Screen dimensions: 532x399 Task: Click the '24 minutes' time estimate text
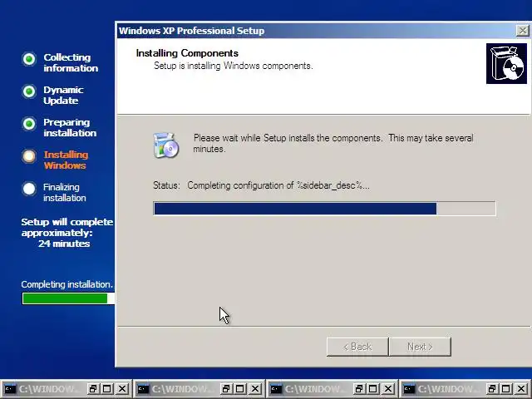pos(64,244)
